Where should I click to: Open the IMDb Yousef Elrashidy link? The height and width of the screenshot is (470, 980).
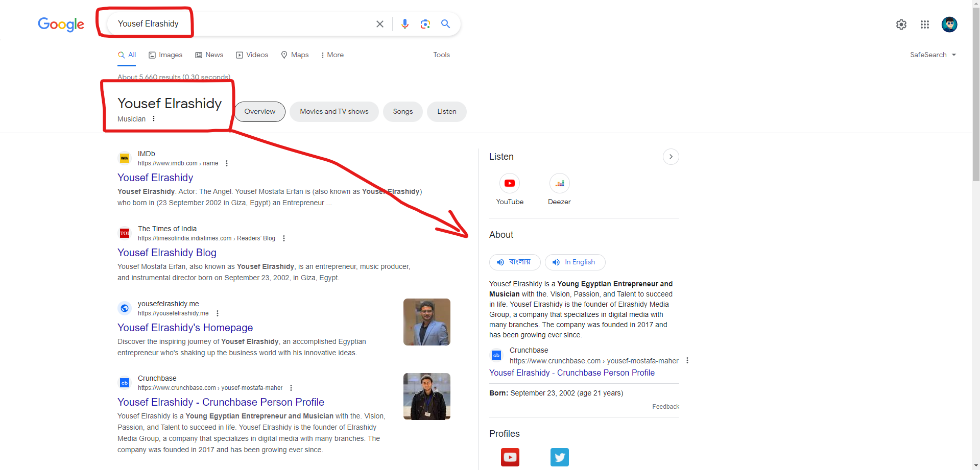pos(155,178)
